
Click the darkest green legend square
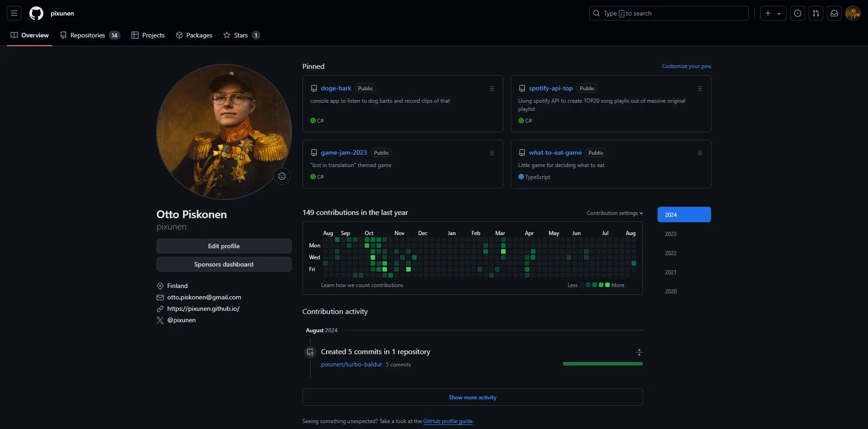[x=588, y=285]
